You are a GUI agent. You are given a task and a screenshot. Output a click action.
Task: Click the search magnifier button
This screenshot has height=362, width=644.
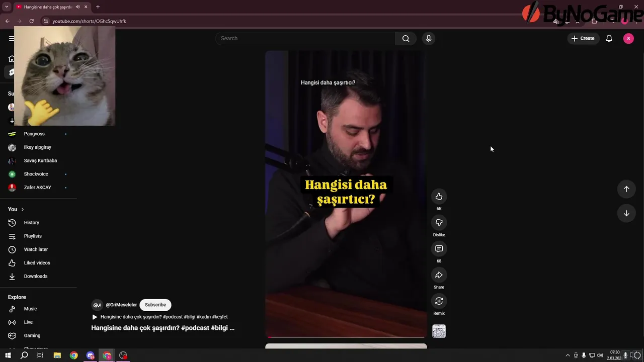[x=406, y=38]
